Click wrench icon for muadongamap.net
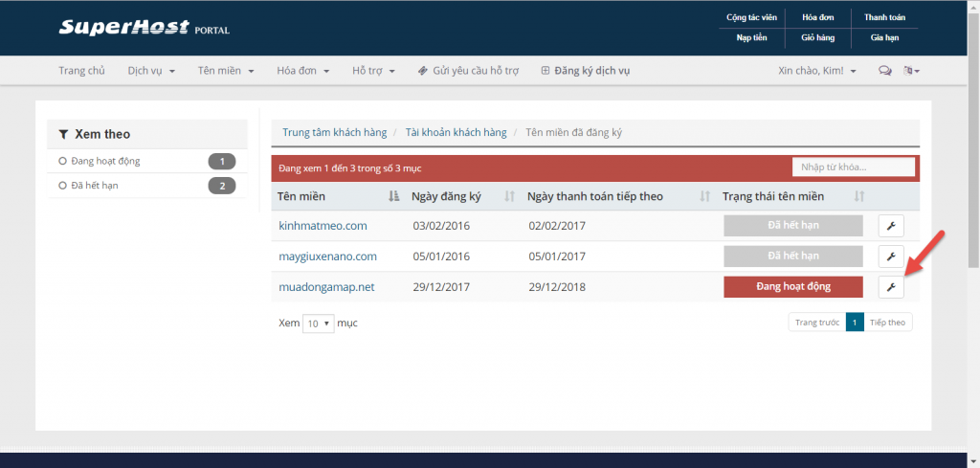Viewport: 980px width, 468px height. click(x=890, y=286)
